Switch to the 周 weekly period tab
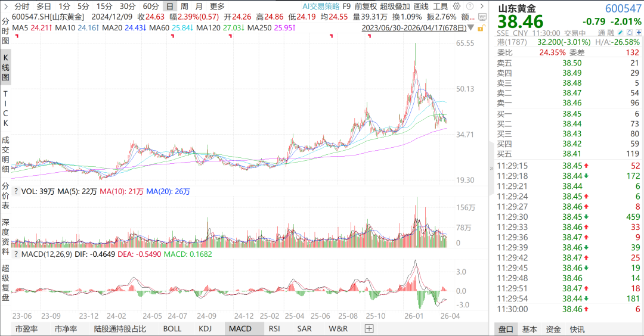644x336 pixels. 185,6
